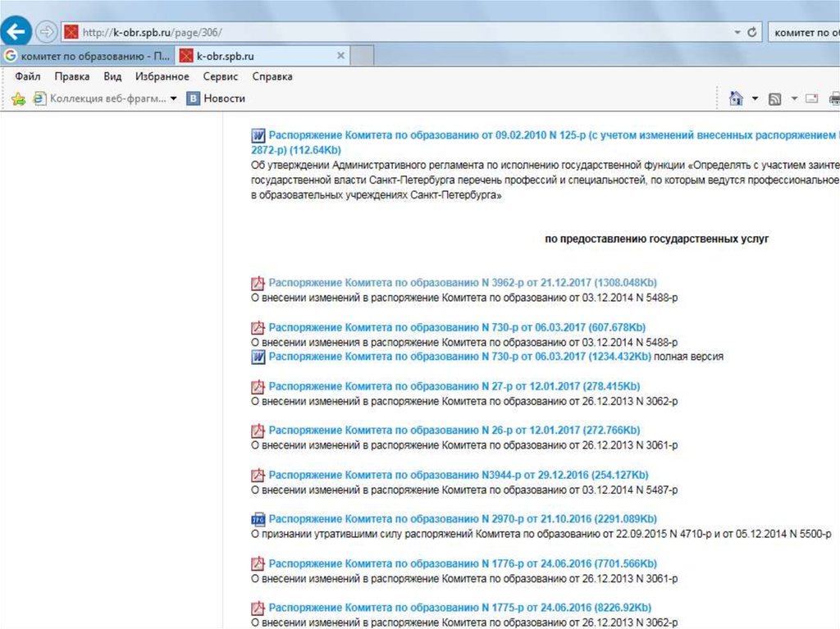Expand the Home button dropdown arrow
The width and height of the screenshot is (840, 629).
coord(755,98)
